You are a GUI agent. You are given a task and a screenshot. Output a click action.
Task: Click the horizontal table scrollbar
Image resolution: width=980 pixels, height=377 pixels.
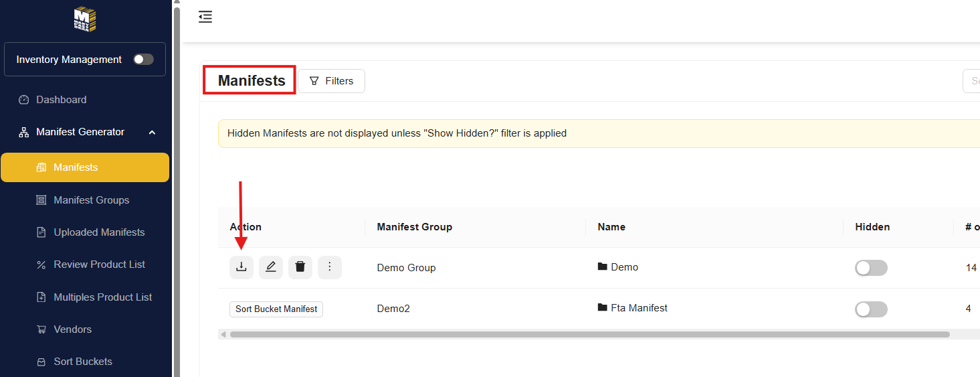(589, 334)
